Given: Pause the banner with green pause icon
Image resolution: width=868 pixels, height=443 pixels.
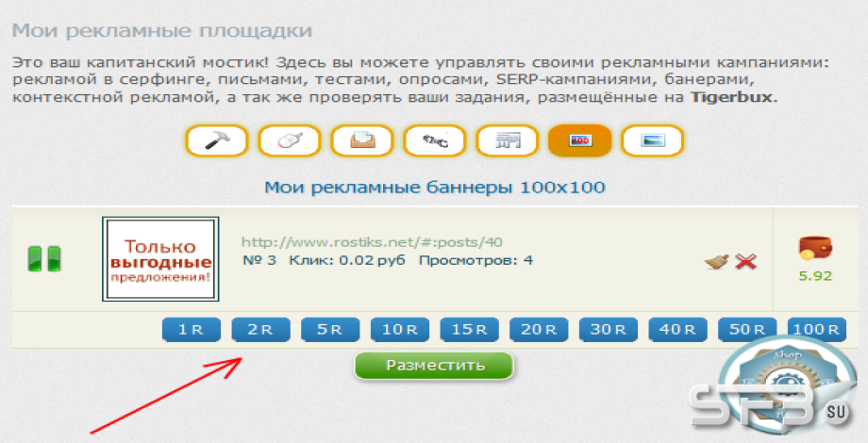Looking at the screenshot, I should [44, 258].
